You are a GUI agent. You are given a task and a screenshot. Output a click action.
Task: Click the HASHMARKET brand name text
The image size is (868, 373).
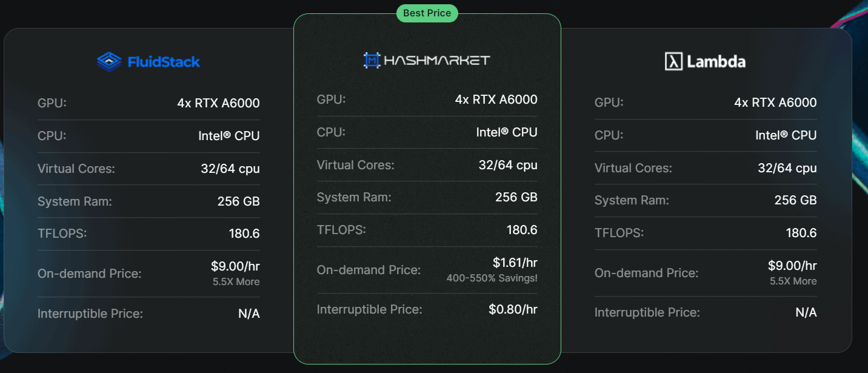(437, 59)
